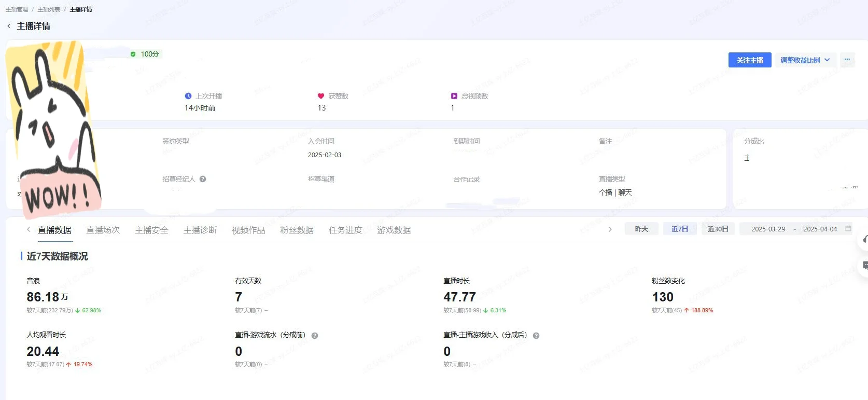This screenshot has width=868, height=400.
Task: Open the calendar icon in date picker
Action: pos(848,228)
